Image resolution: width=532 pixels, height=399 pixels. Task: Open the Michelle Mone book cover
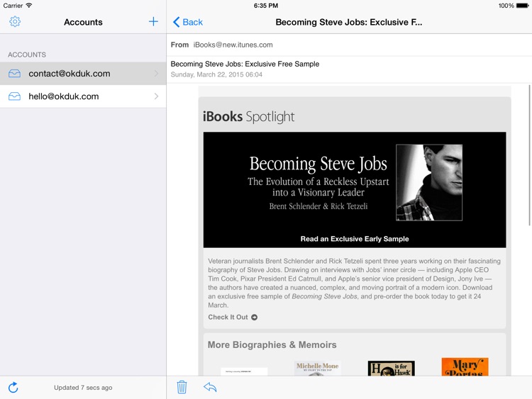[x=318, y=368]
